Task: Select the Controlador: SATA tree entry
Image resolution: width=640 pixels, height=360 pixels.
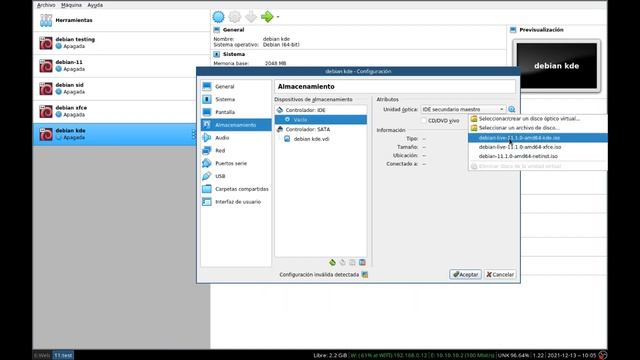Action: point(321,129)
